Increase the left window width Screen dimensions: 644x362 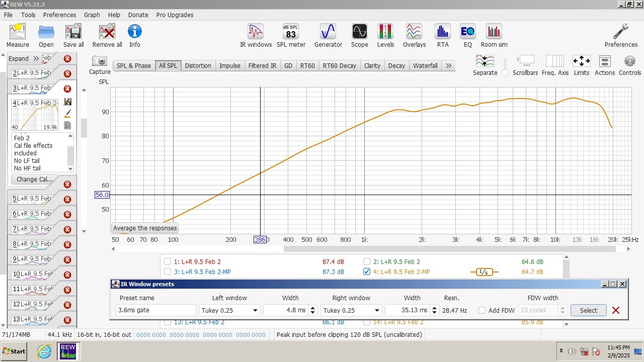(312, 308)
